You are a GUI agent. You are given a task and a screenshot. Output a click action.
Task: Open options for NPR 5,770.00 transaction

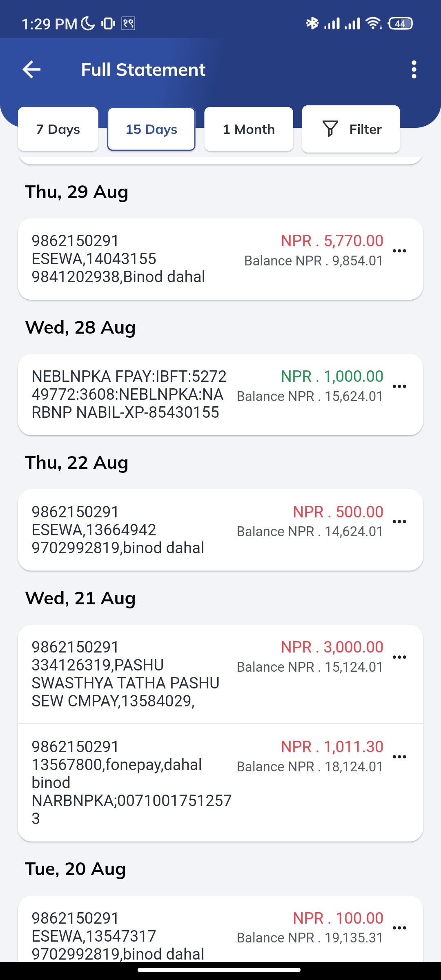399,251
